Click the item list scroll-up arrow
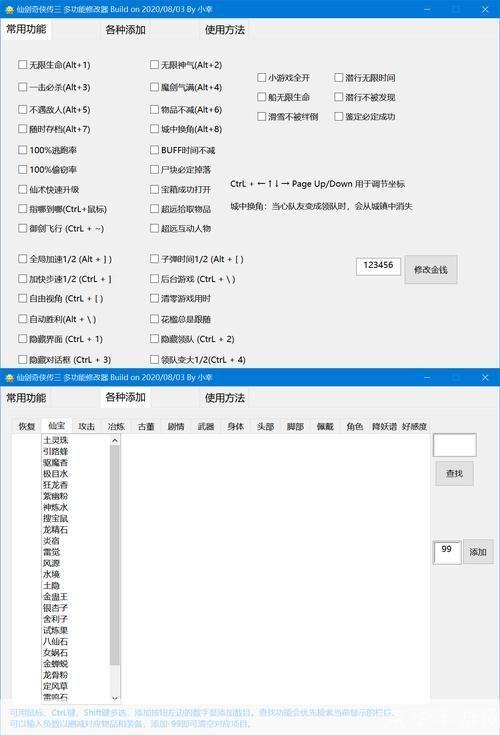500x735 pixels. point(115,440)
